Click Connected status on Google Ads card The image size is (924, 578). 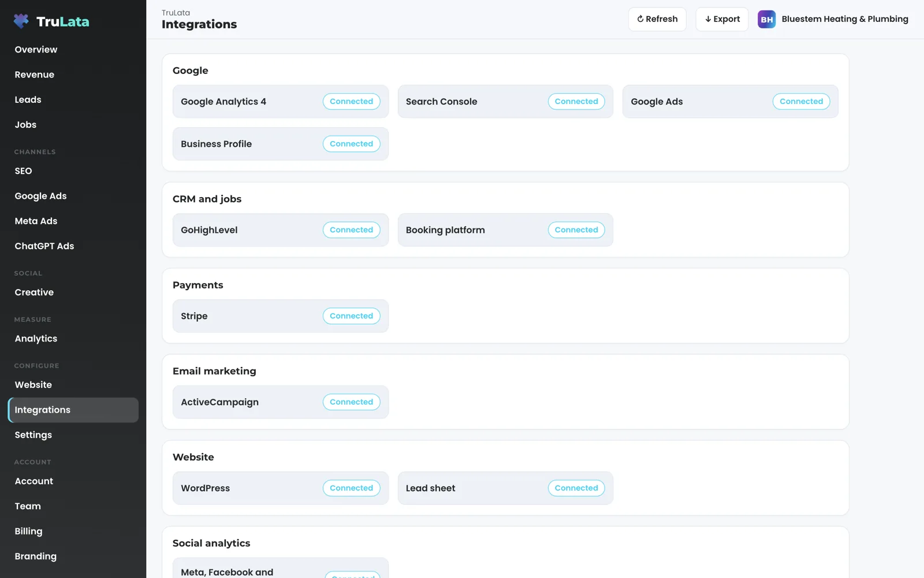(801, 102)
